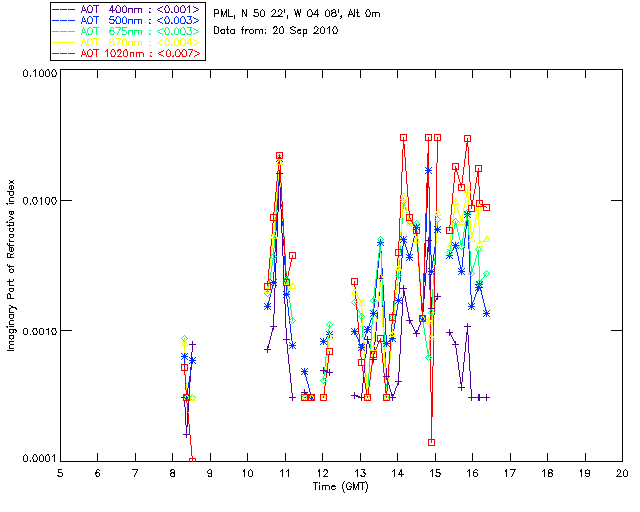Click the x-axis tick label 9
This screenshot has height=512, width=640.
(x=210, y=472)
